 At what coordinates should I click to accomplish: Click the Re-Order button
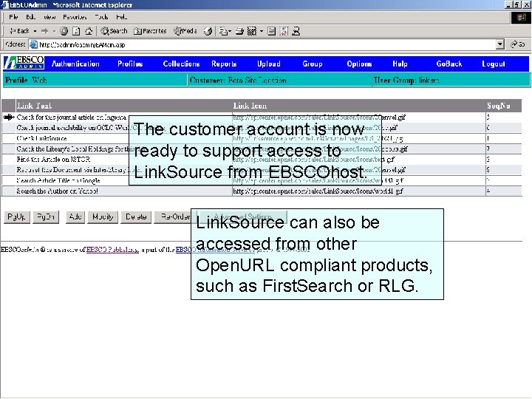tap(174, 216)
